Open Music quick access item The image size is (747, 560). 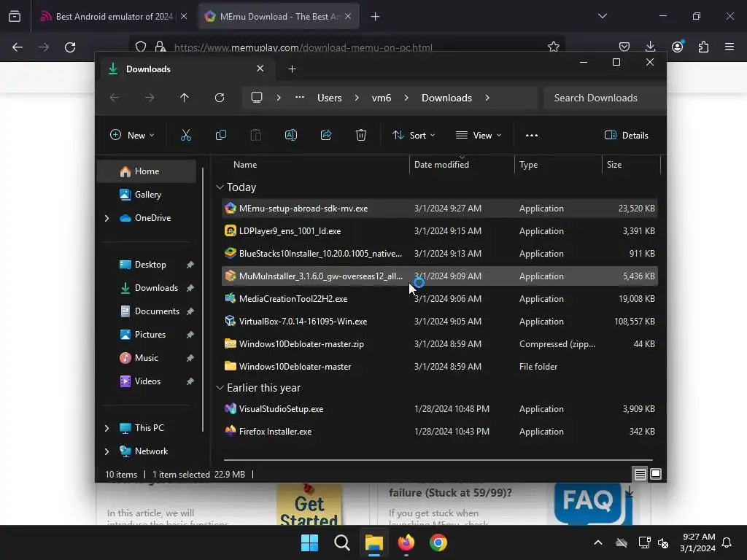[x=146, y=358]
